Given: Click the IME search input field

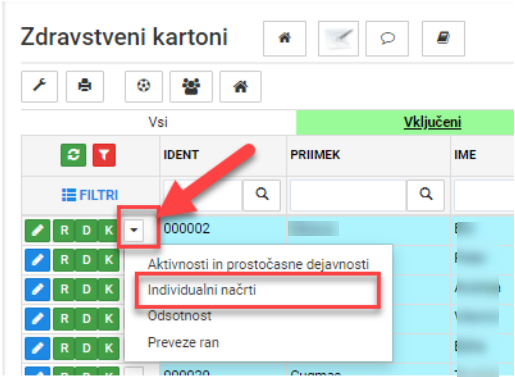Looking at the screenshot, I should tap(484, 195).
